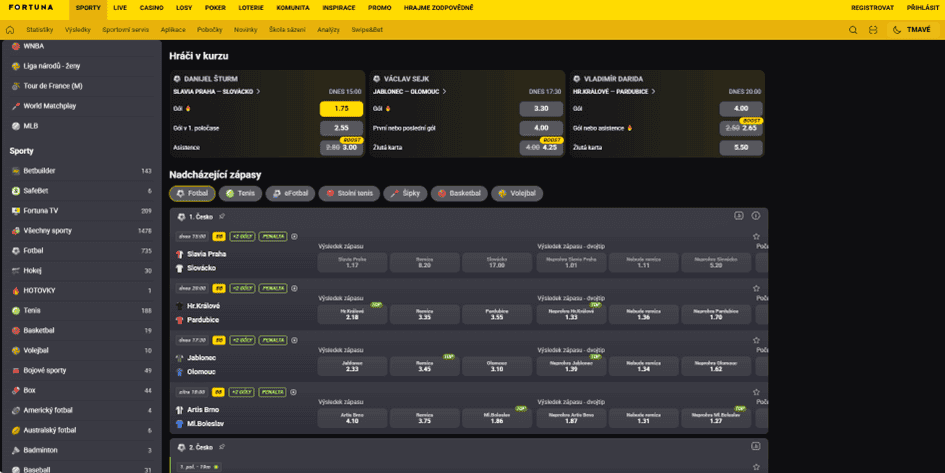Select Volejbal filter chip

point(517,193)
